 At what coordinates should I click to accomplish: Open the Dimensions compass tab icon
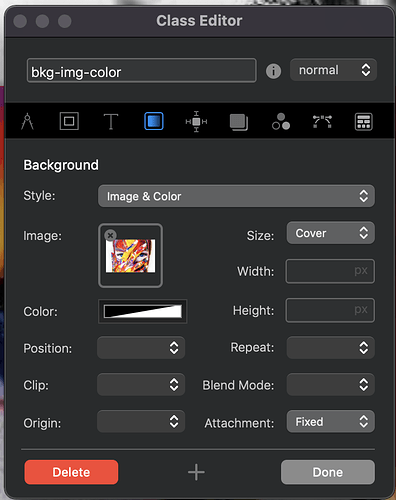pyautogui.click(x=27, y=121)
